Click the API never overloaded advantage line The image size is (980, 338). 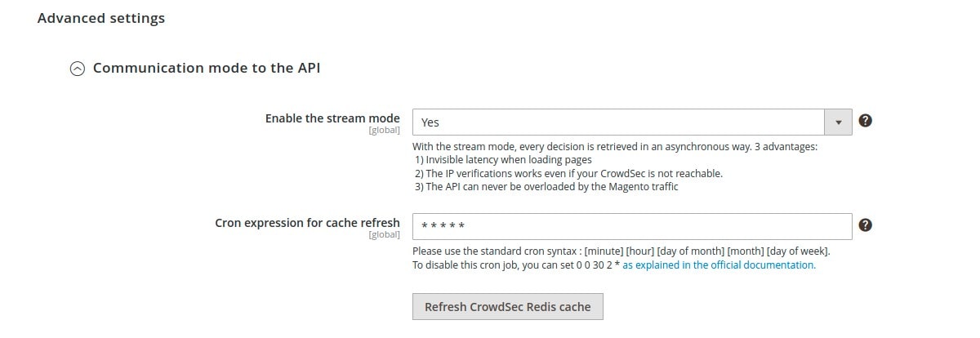pyautogui.click(x=547, y=187)
